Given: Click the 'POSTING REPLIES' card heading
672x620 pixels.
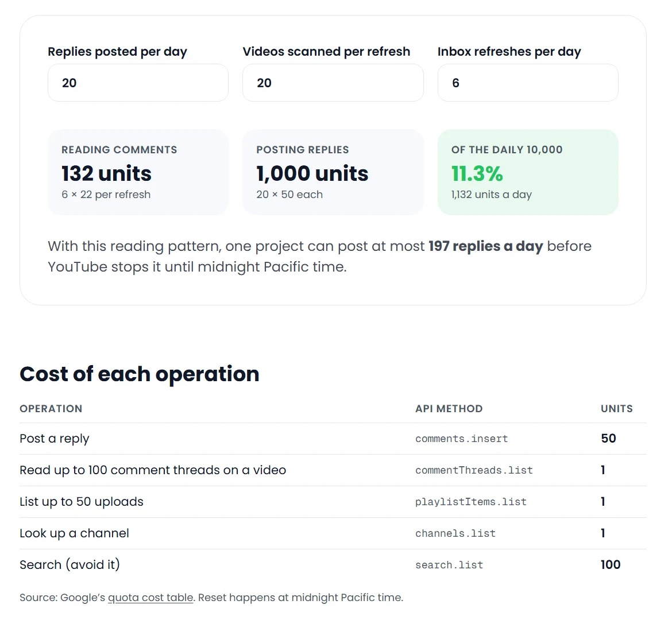Looking at the screenshot, I should coord(303,149).
